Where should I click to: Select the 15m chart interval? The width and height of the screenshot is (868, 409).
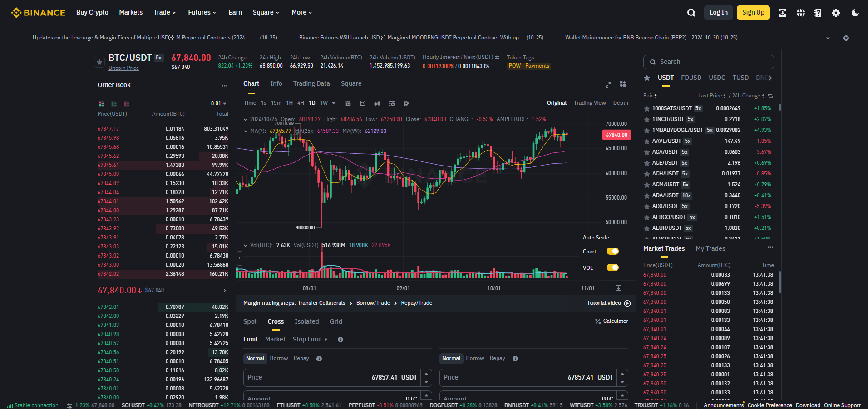click(x=276, y=103)
